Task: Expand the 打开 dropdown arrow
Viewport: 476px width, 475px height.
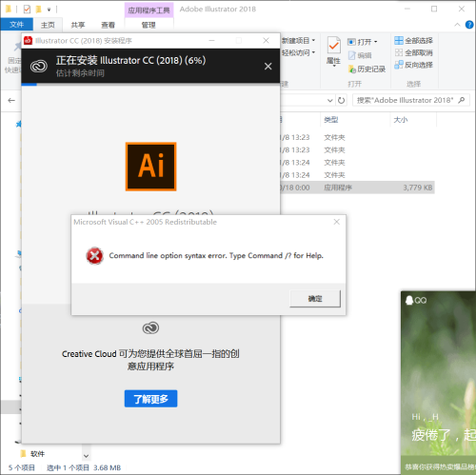Action: pos(376,42)
